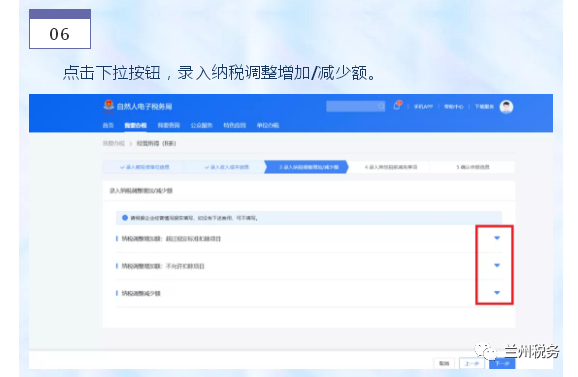Open the 公众服务 tab
The width and height of the screenshot is (578, 377).
202,125
